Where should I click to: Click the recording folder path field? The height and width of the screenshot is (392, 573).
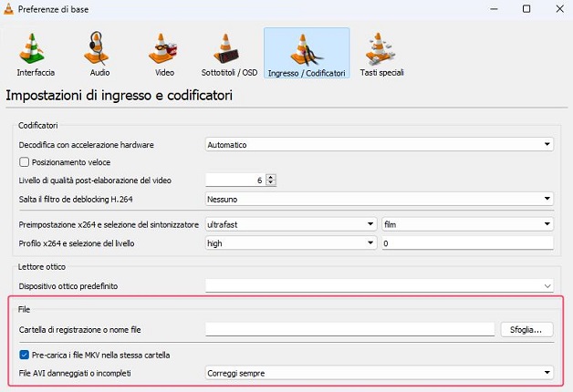coord(349,330)
